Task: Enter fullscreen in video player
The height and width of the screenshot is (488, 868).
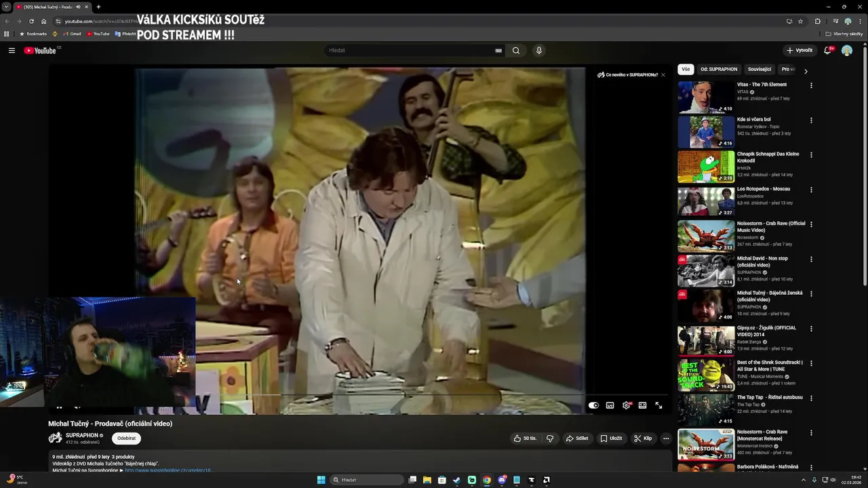Action: (x=658, y=405)
